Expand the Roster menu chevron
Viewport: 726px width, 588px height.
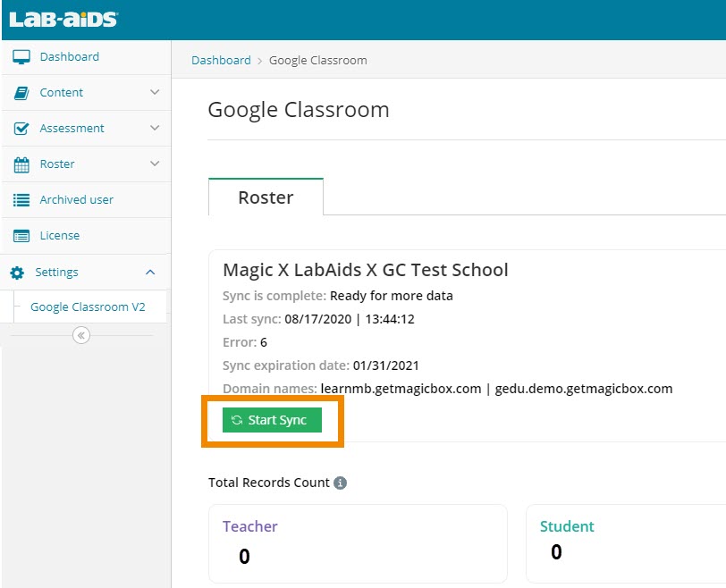click(155, 164)
